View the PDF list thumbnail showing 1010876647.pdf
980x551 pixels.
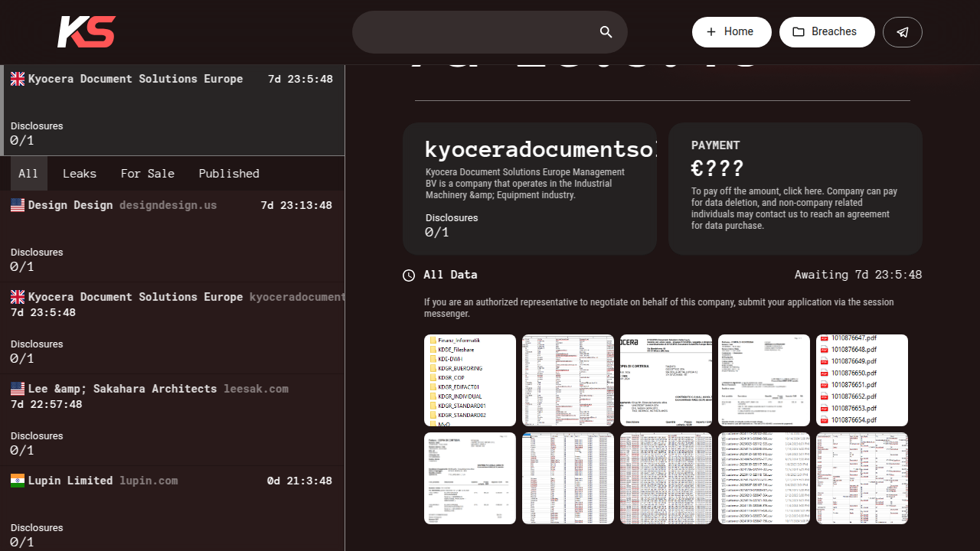pos(861,380)
